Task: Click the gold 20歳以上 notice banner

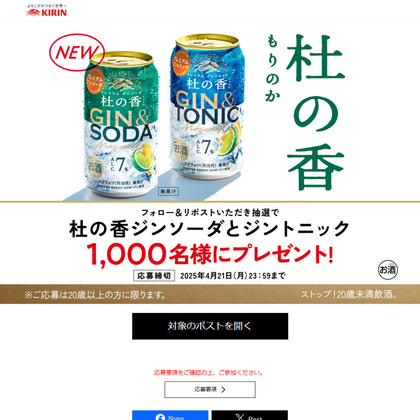Action: click(210, 294)
